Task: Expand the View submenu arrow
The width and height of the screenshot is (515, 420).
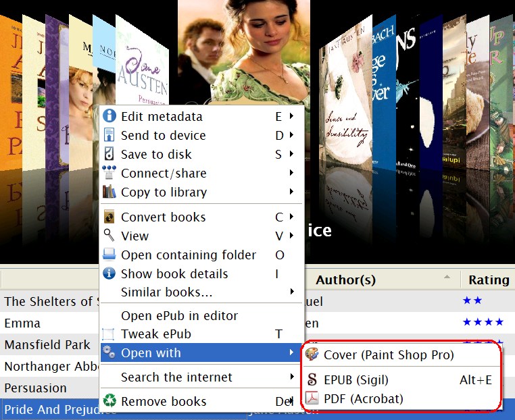Action: coord(291,236)
